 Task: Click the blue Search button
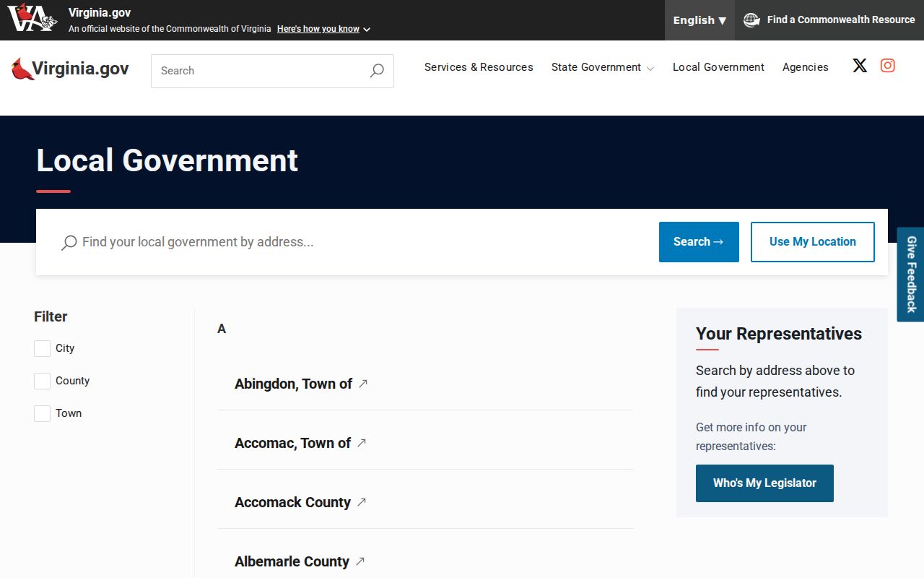pos(699,242)
